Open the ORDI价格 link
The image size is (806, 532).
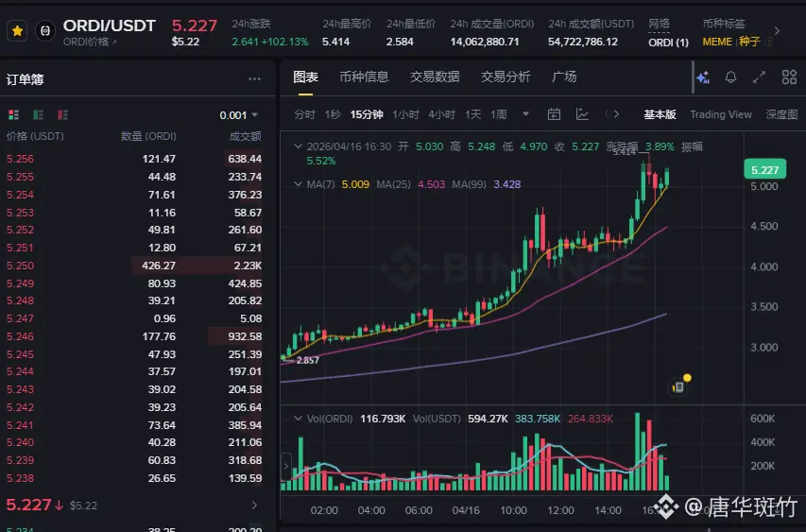(90, 43)
